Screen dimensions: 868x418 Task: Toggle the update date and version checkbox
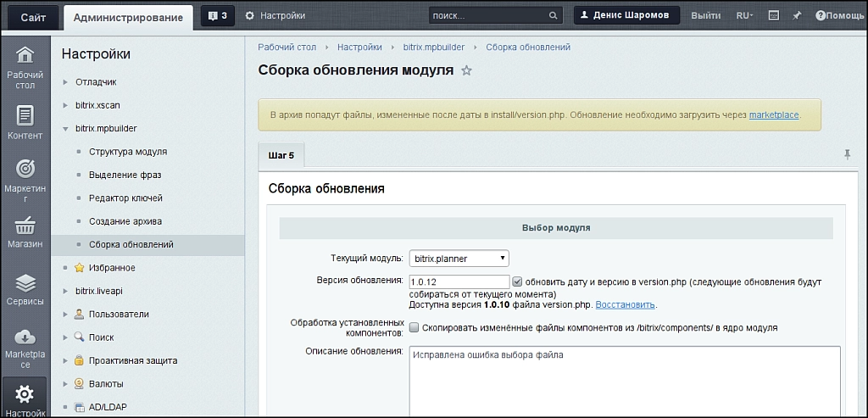tap(517, 281)
